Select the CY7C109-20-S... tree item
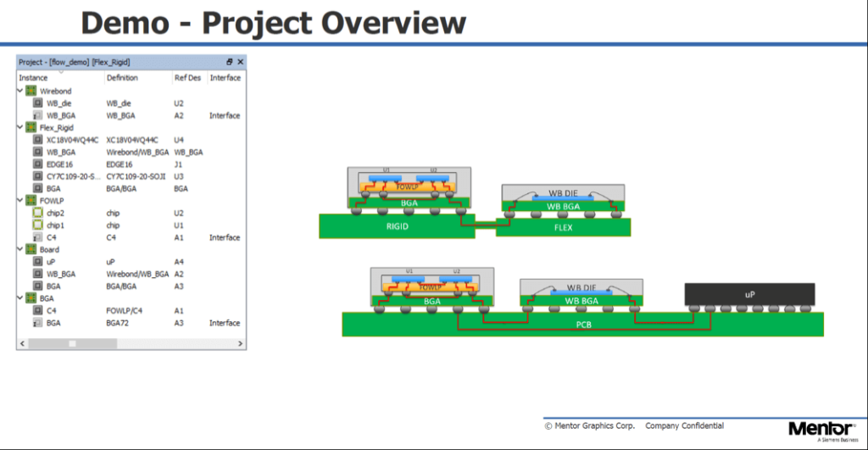The width and height of the screenshot is (868, 450). coord(72,176)
